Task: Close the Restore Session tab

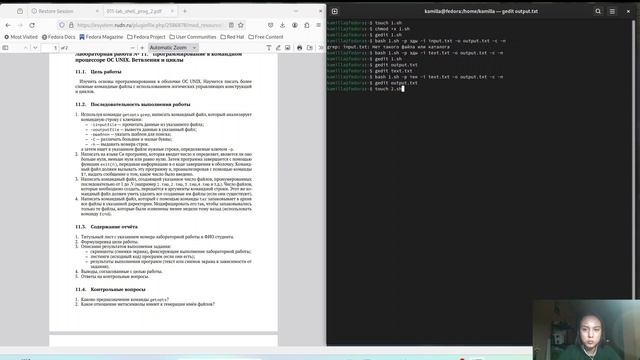Action: tap(97, 11)
